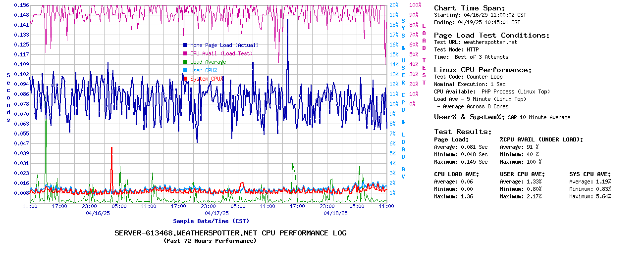The height and width of the screenshot is (272, 644).
Task: Click the Sample Date/Time (CST) axis title
Action: [211, 221]
